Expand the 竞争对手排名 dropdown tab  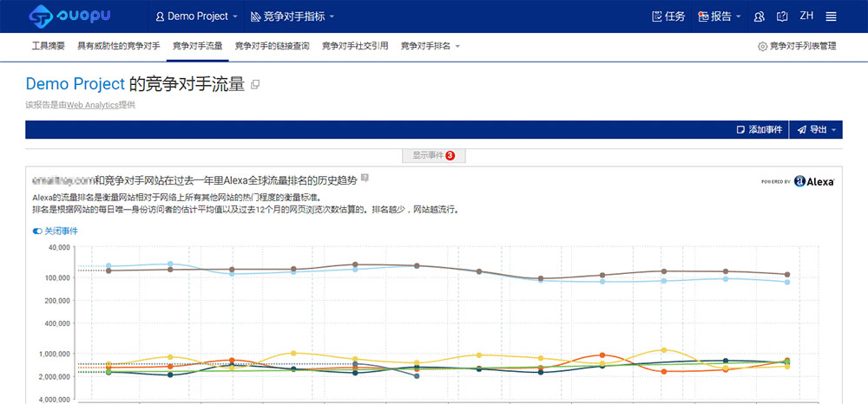point(431,47)
